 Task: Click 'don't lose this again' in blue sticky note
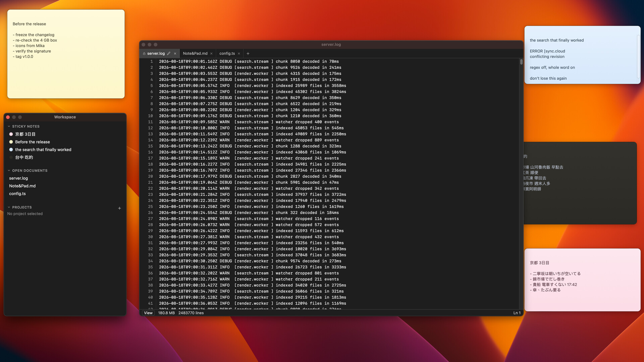point(548,78)
